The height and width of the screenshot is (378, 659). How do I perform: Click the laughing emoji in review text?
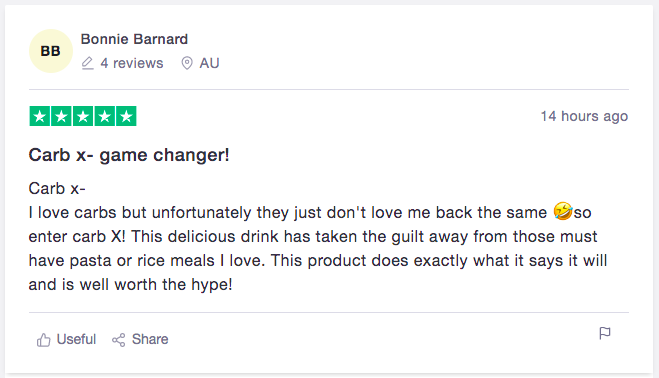click(562, 211)
